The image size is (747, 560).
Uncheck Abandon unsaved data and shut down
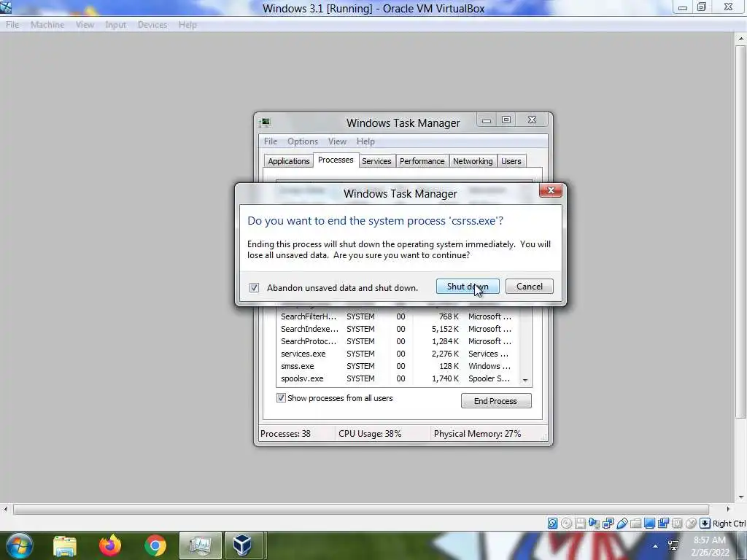pos(254,287)
